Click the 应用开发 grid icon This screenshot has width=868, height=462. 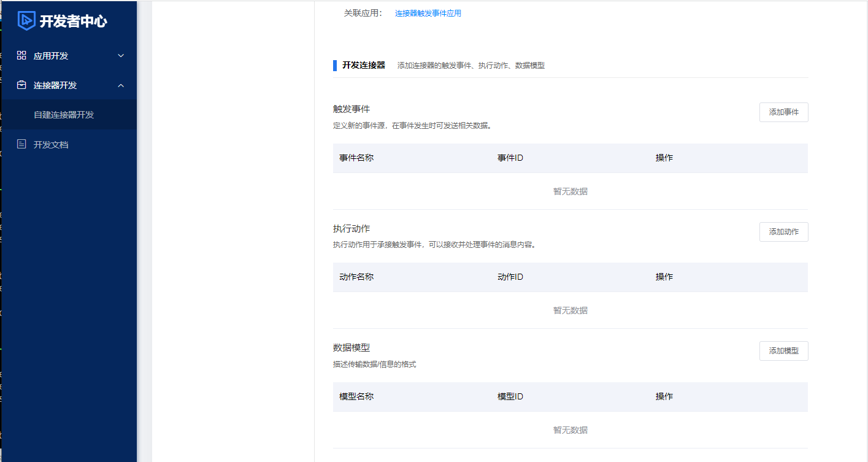tap(21, 55)
